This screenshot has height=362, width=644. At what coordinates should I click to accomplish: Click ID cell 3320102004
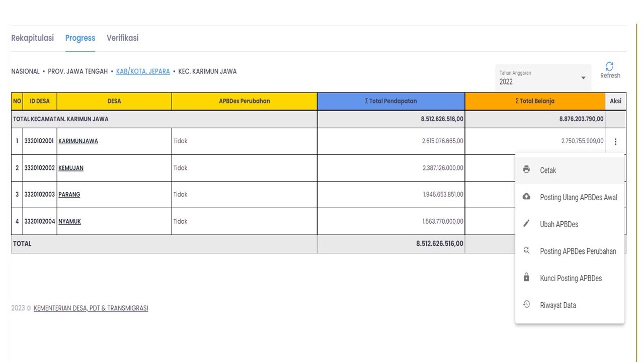(x=39, y=222)
